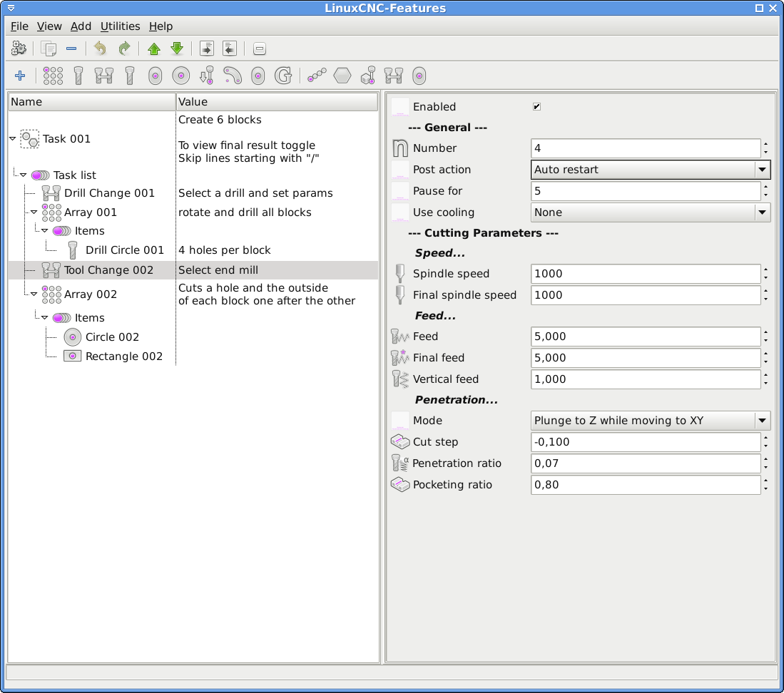Select the Tool Change 002 row
This screenshot has height=693, width=784.
[193, 270]
